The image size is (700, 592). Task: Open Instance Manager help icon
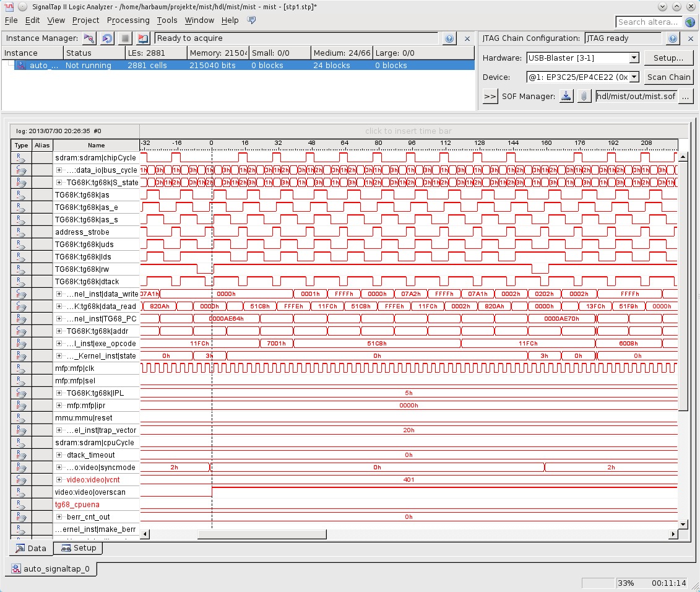449,39
